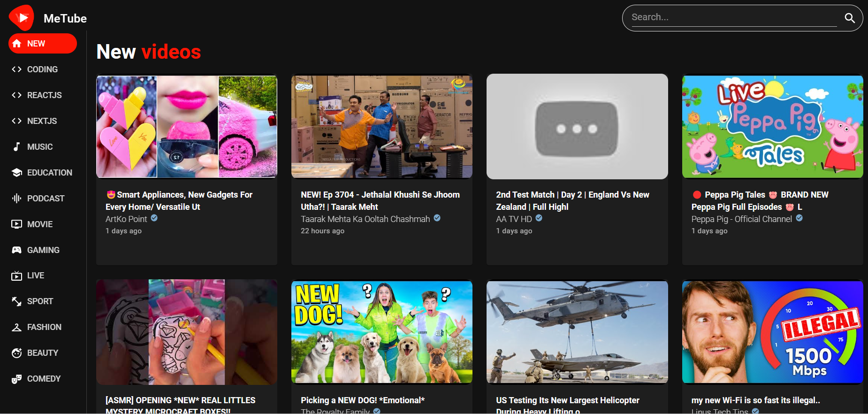Click verified badge next to ArtKo Point

pos(154,218)
